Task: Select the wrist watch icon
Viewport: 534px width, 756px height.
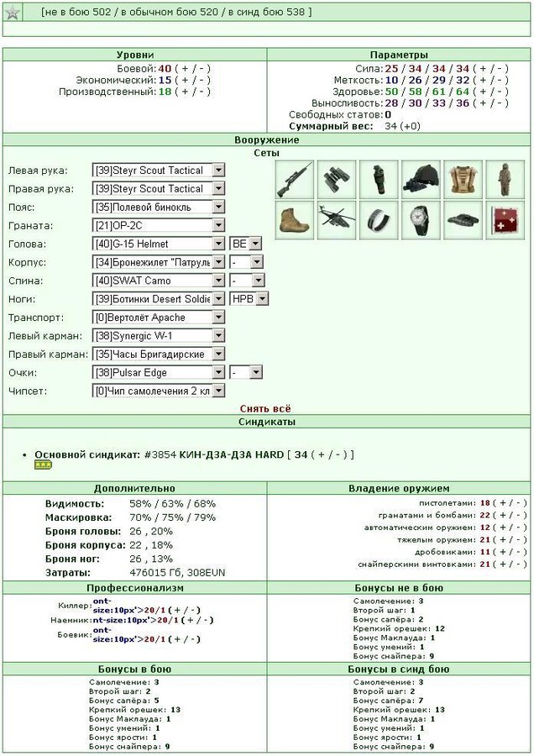Action: pyautogui.click(x=421, y=221)
